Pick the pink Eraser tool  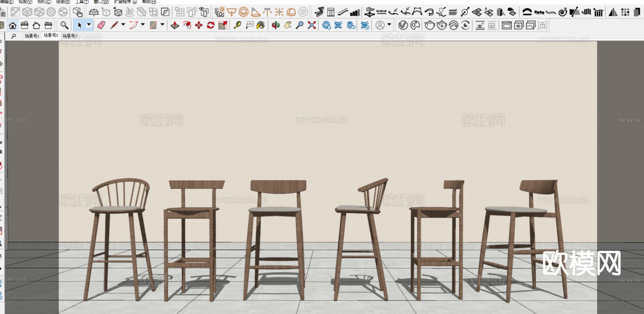(101, 25)
